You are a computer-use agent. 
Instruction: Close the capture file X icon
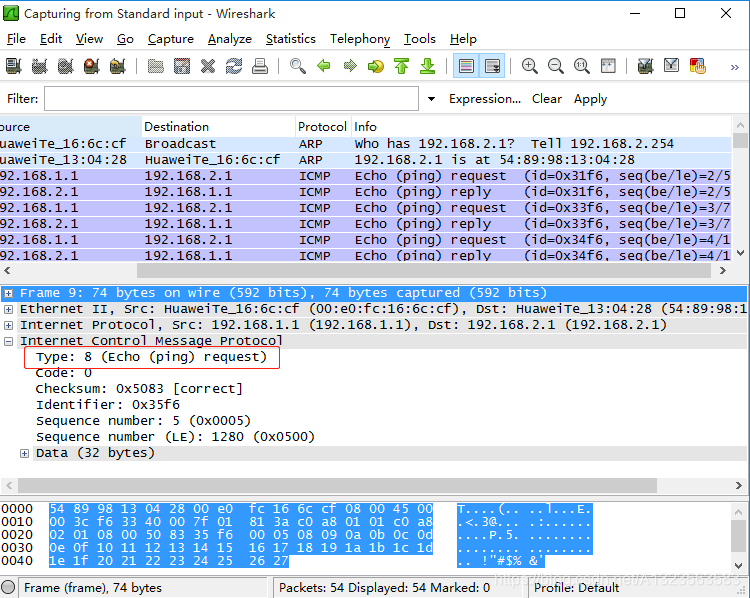(x=208, y=66)
